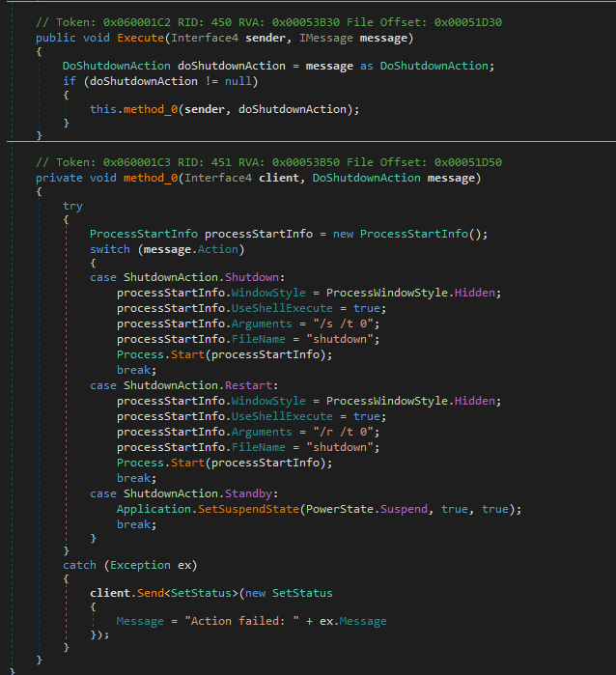616x675 pixels.
Task: Click the Arguments property in the Restart case
Action: pyautogui.click(x=262, y=432)
